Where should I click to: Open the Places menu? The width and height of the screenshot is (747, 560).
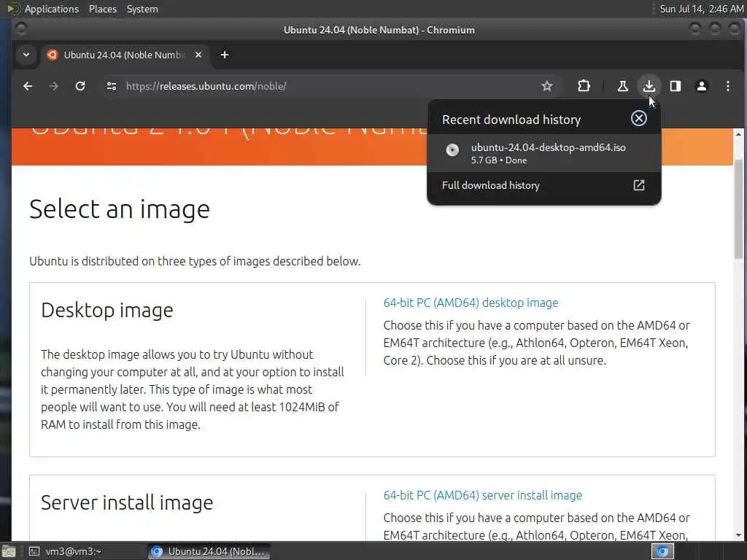[x=103, y=9]
